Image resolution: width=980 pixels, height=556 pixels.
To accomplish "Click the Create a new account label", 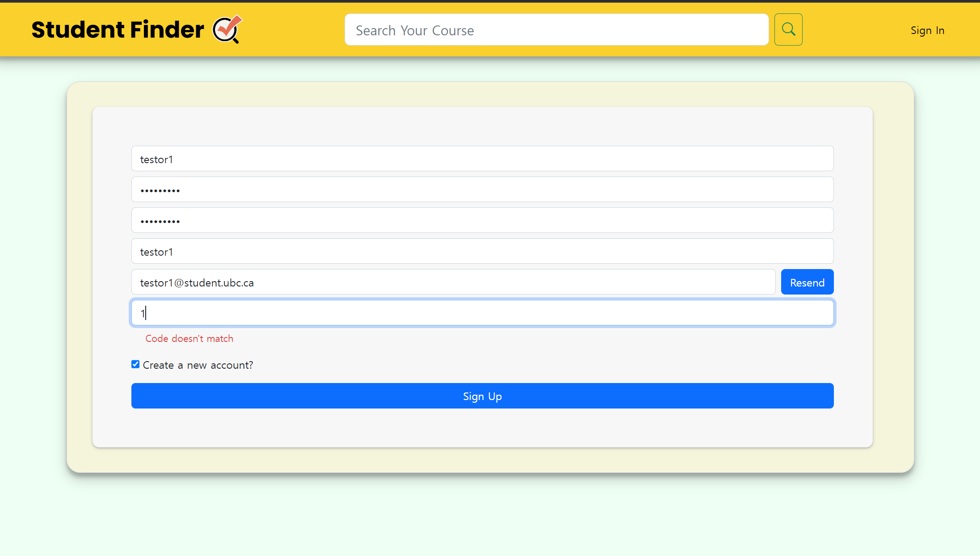I will 198,365.
